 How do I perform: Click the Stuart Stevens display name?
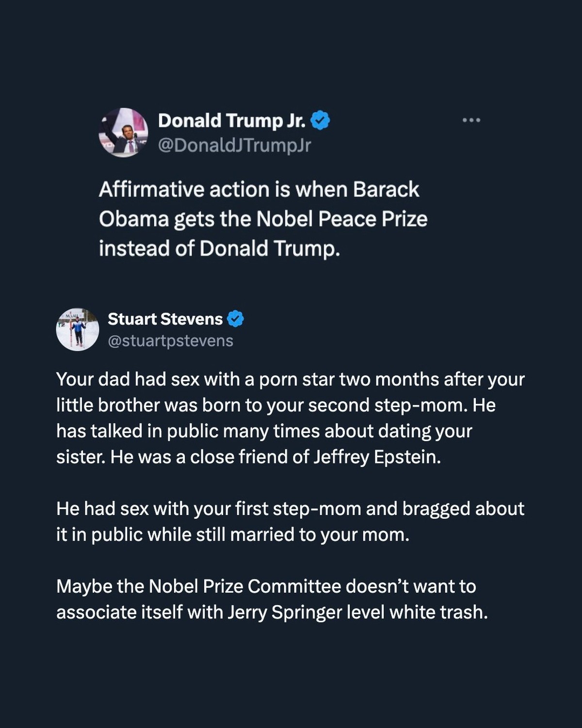click(165, 319)
